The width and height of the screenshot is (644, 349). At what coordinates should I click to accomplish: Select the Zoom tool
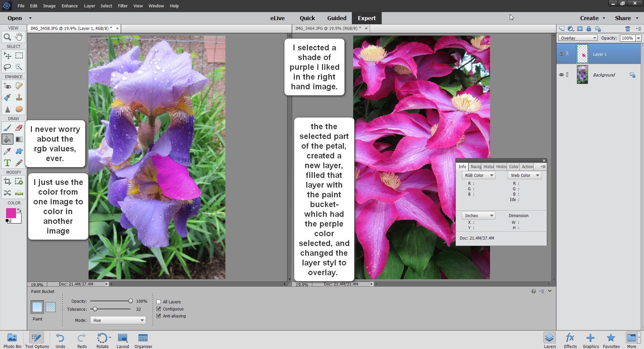coord(7,37)
